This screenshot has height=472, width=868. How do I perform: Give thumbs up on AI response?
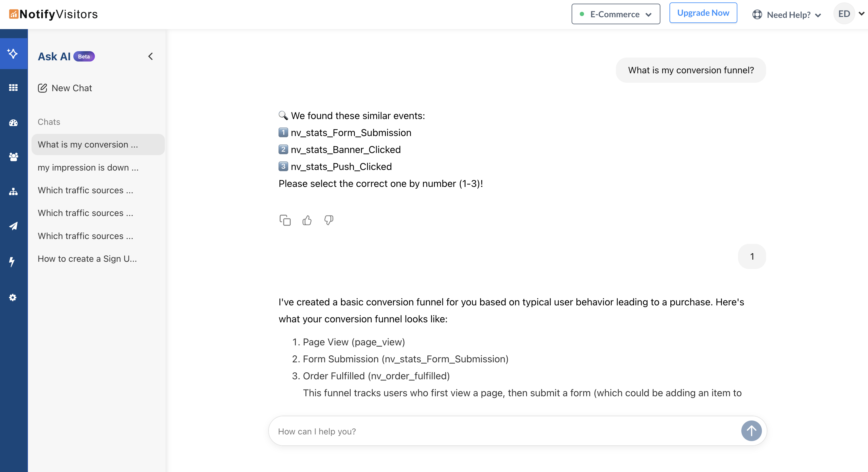[307, 220]
